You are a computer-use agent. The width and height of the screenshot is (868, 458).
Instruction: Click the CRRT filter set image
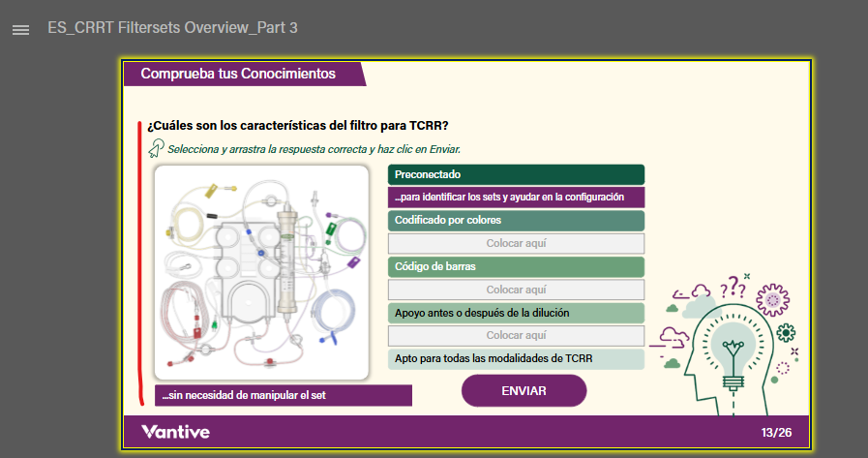pos(262,272)
